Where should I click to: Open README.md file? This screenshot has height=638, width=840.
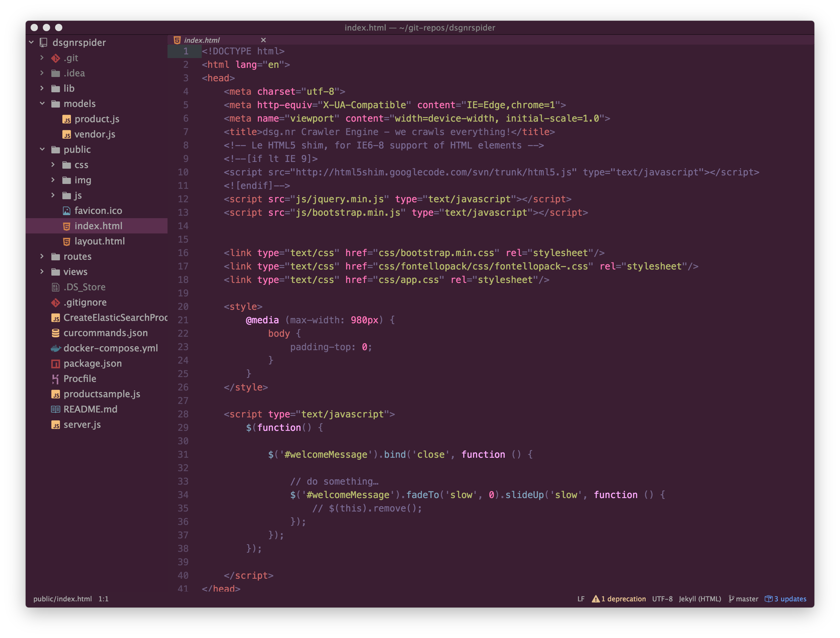coord(90,409)
